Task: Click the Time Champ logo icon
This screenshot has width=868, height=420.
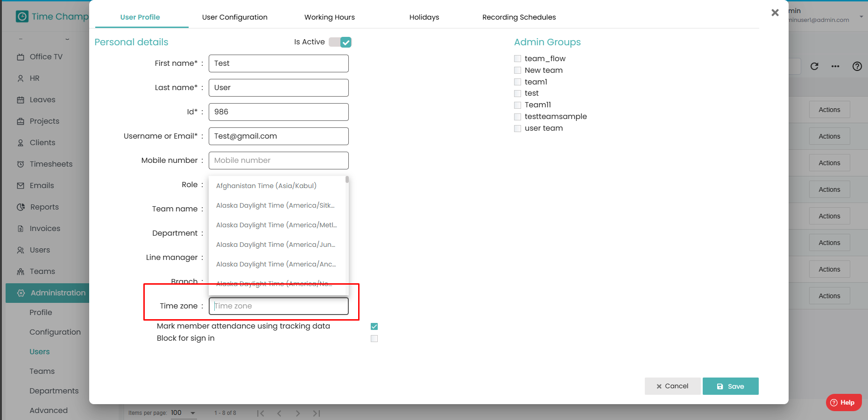Action: [x=22, y=17]
